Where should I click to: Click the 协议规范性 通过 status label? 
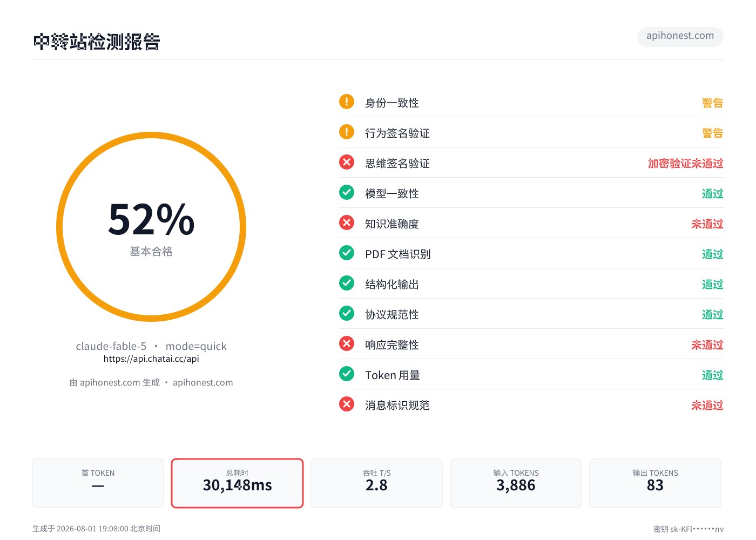pyautogui.click(x=712, y=315)
